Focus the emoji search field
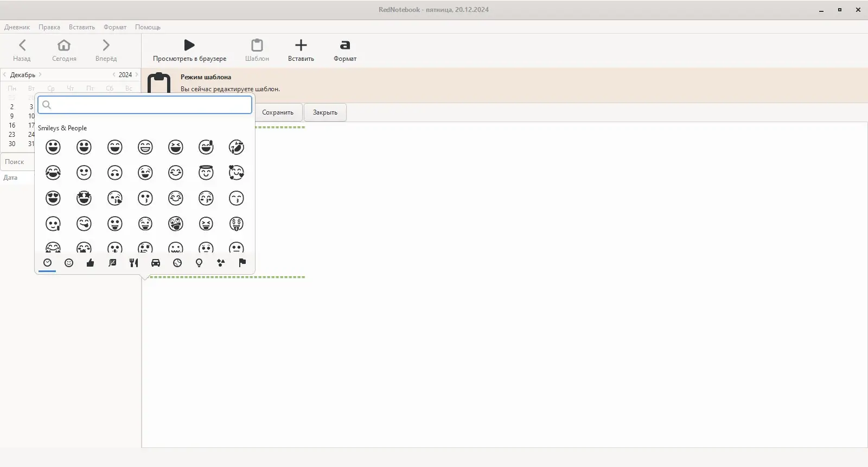Image resolution: width=868 pixels, height=467 pixels. click(x=145, y=105)
